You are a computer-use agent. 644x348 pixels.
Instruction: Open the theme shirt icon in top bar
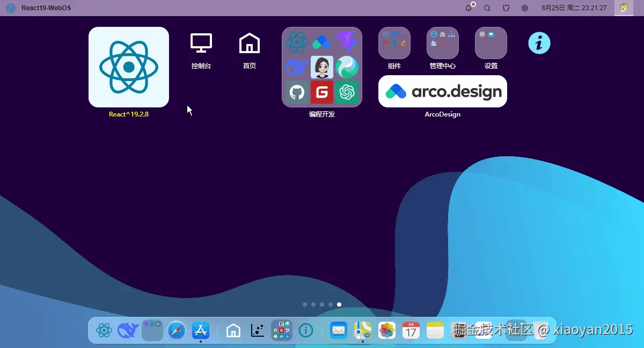point(506,8)
